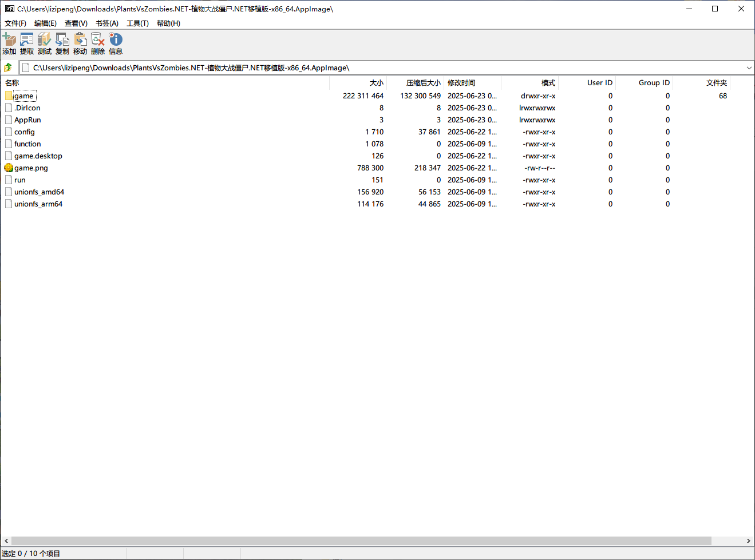Open the 文件(F) menu
This screenshot has height=560, width=755.
(x=15, y=23)
